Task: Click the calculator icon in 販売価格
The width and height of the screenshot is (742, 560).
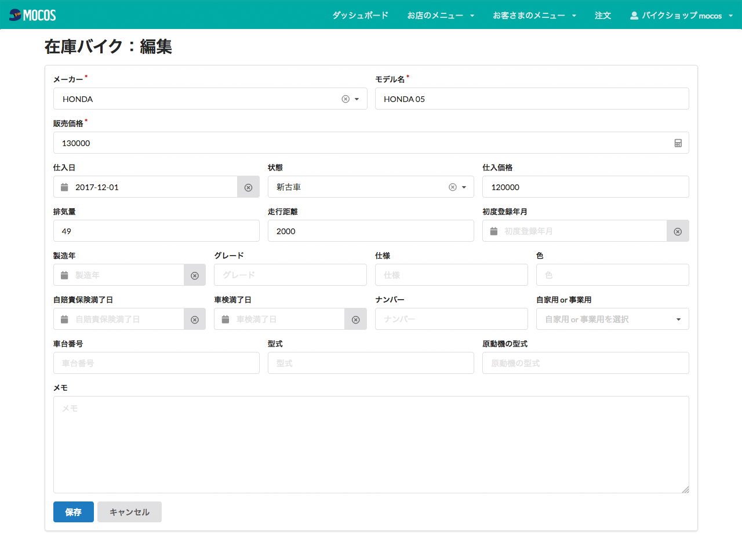Action: (x=678, y=143)
